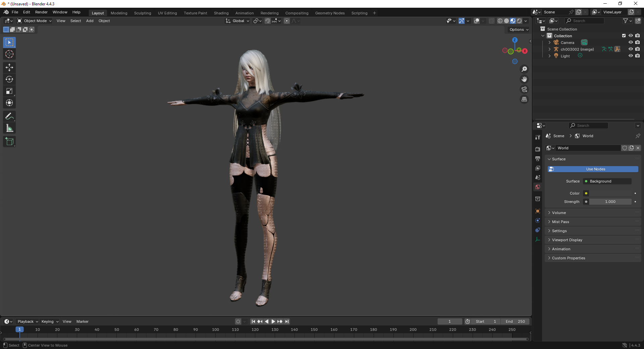The width and height of the screenshot is (644, 349).
Task: Toggle proportional editing icon
Action: click(287, 21)
